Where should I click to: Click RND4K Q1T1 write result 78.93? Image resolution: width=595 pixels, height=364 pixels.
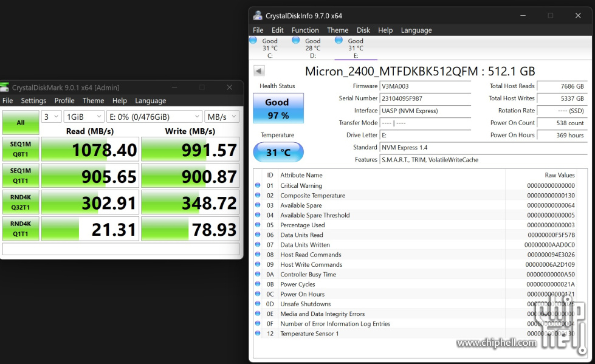pos(190,229)
